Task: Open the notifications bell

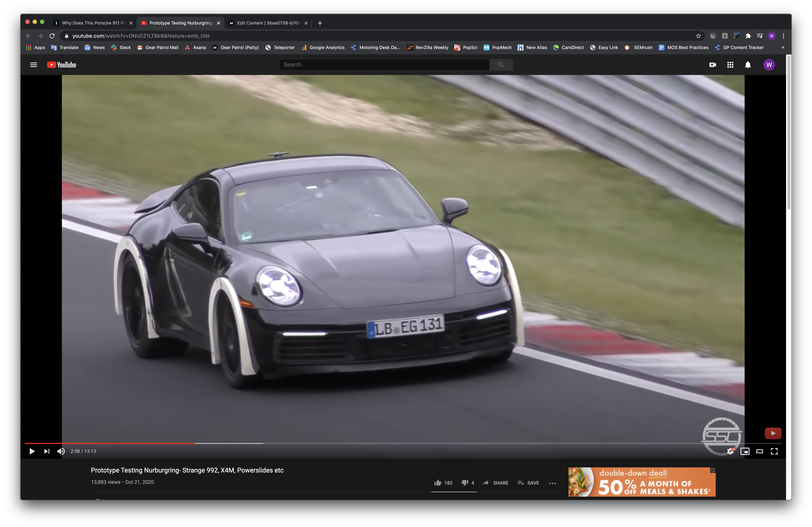Action: 748,65
